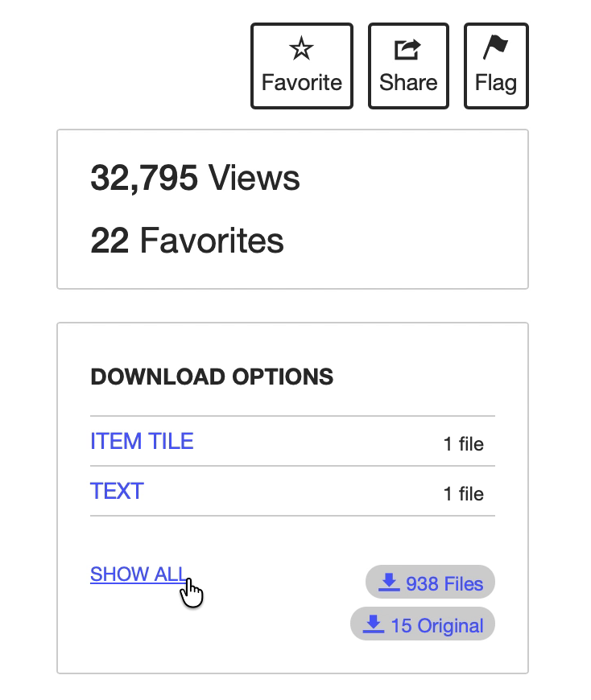Click the 1 file count beside ITEM TILE

463,444
